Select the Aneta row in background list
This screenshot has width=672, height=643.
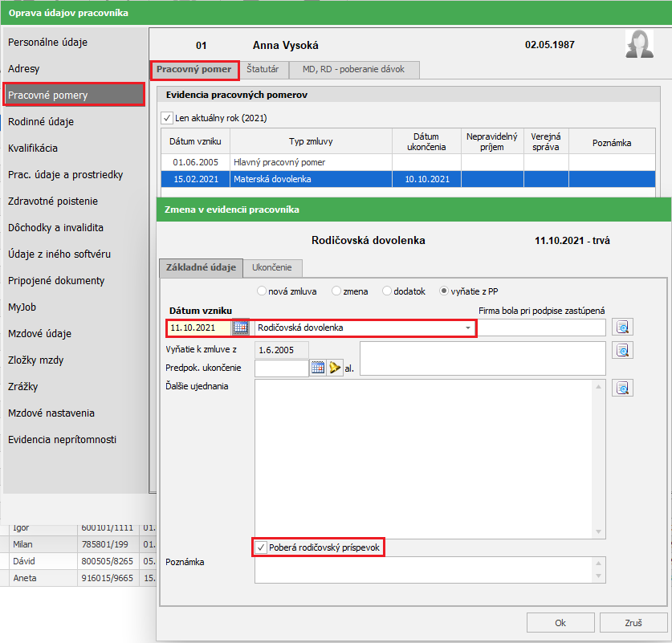click(x=79, y=578)
